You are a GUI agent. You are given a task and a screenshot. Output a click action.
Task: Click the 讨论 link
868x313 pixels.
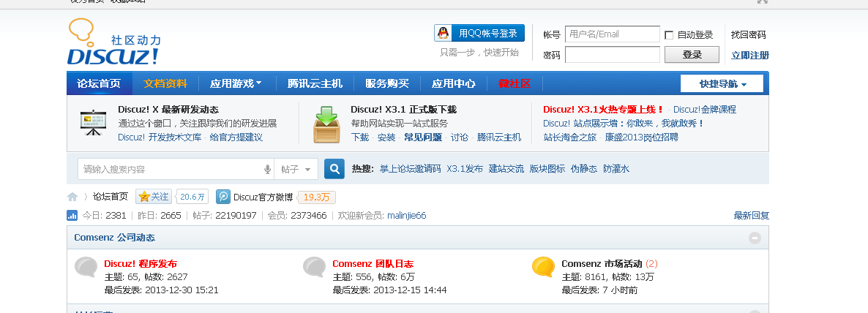[x=460, y=137]
